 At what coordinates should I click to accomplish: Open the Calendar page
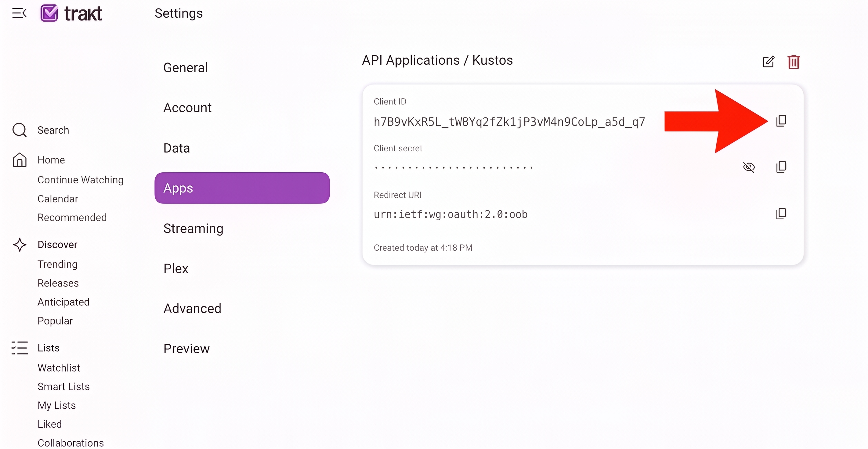coord(58,199)
